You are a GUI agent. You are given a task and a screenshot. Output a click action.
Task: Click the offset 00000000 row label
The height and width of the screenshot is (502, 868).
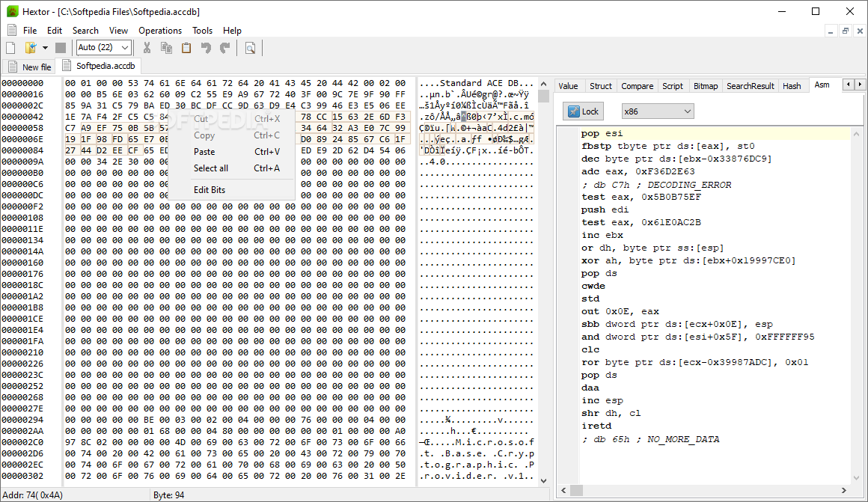click(x=22, y=83)
